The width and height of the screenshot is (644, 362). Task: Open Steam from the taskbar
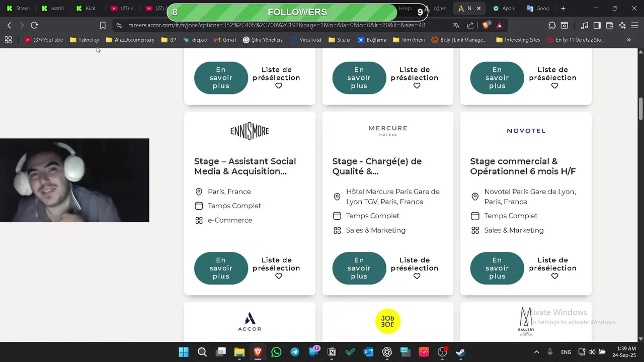tap(460, 352)
